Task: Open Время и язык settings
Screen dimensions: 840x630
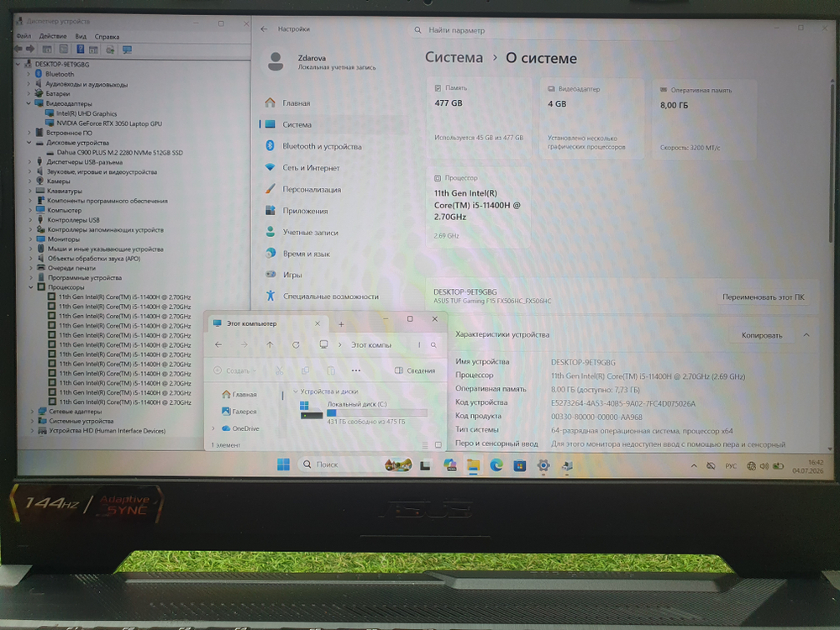Action: point(307,254)
